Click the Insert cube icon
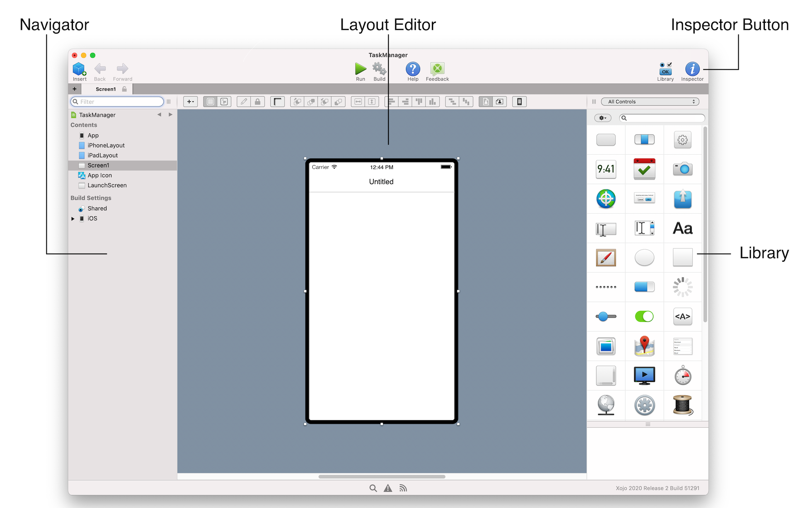This screenshot has height=508, width=812. point(79,69)
